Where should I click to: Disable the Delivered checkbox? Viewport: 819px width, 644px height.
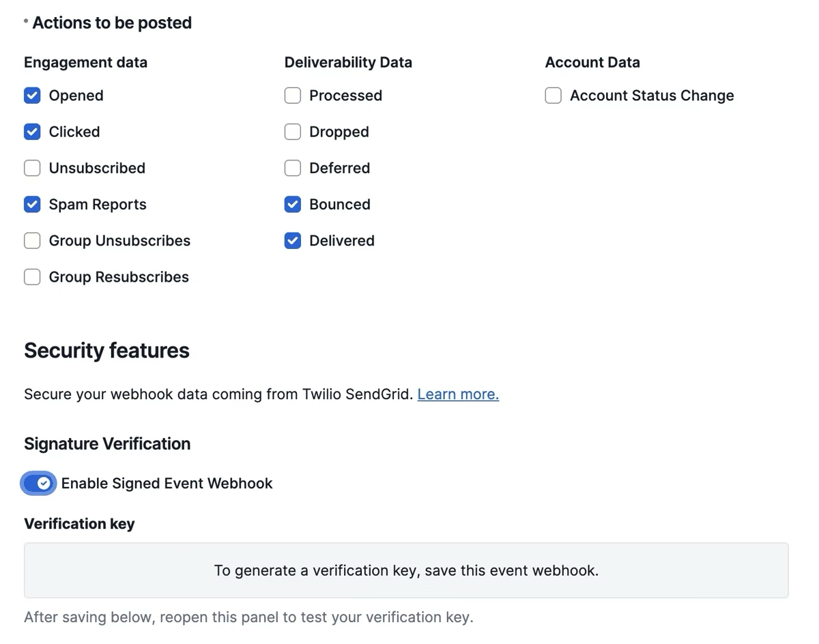(x=293, y=240)
